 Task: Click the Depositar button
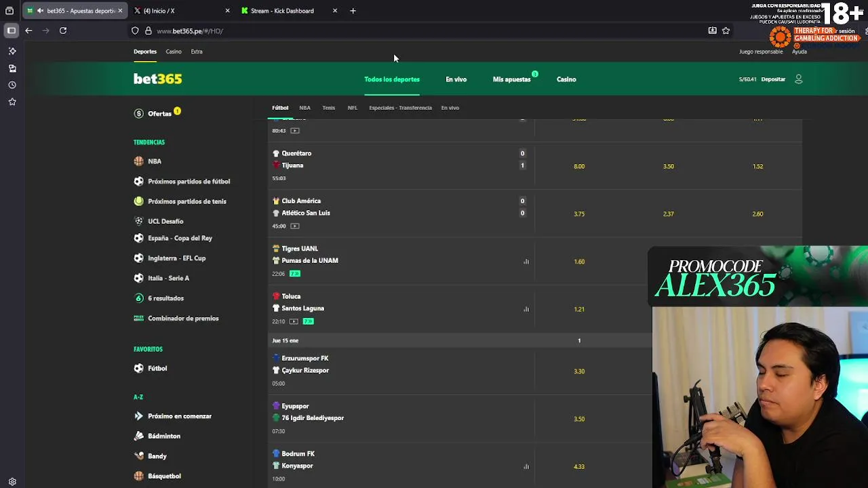[x=773, y=79]
